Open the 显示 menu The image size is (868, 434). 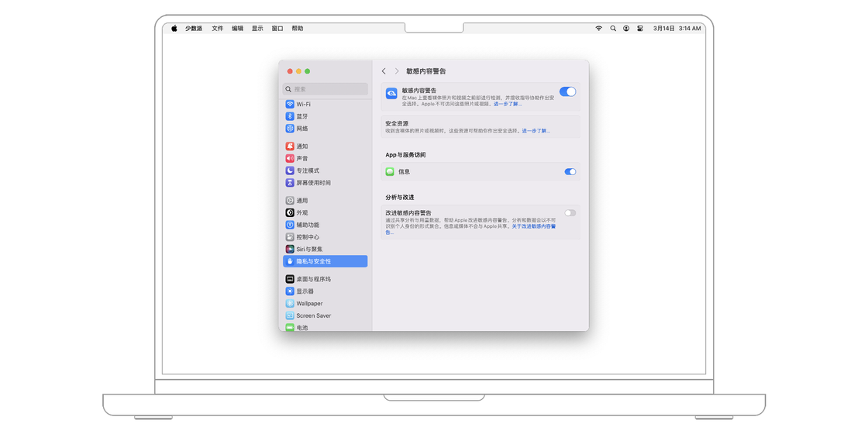[257, 28]
